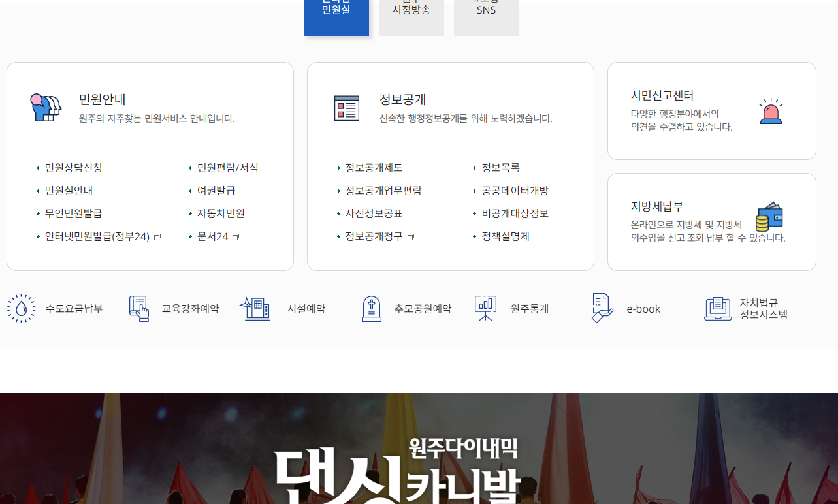The image size is (838, 504).
Task: Open the 교육강좌예약 text link
Action: click(x=190, y=309)
